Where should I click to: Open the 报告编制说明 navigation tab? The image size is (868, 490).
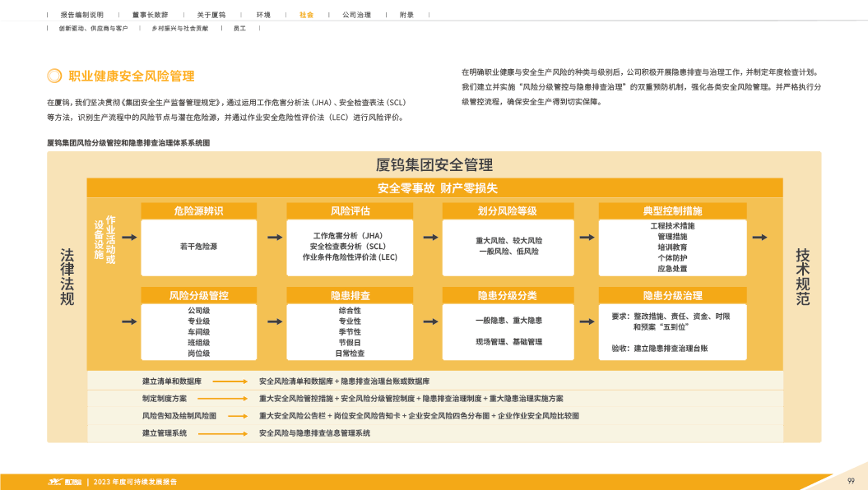(x=81, y=15)
